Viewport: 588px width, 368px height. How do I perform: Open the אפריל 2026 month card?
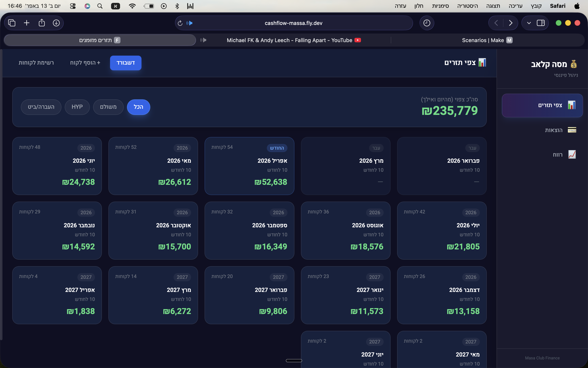249,166
